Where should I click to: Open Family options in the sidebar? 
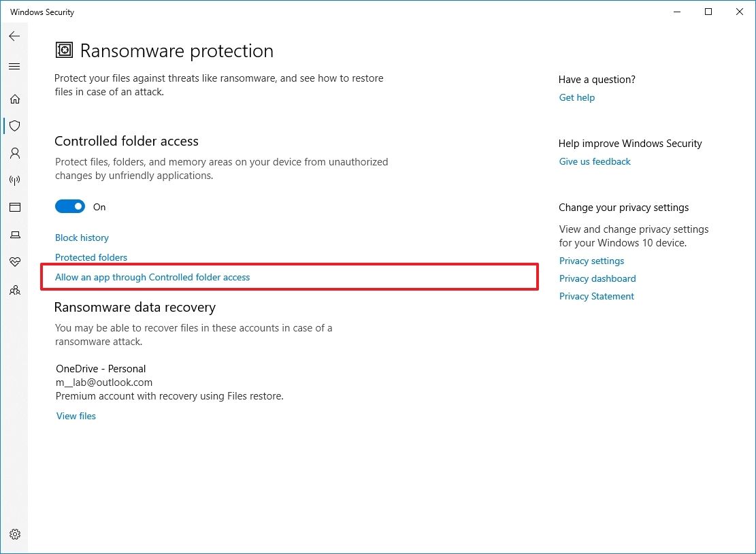(15, 290)
